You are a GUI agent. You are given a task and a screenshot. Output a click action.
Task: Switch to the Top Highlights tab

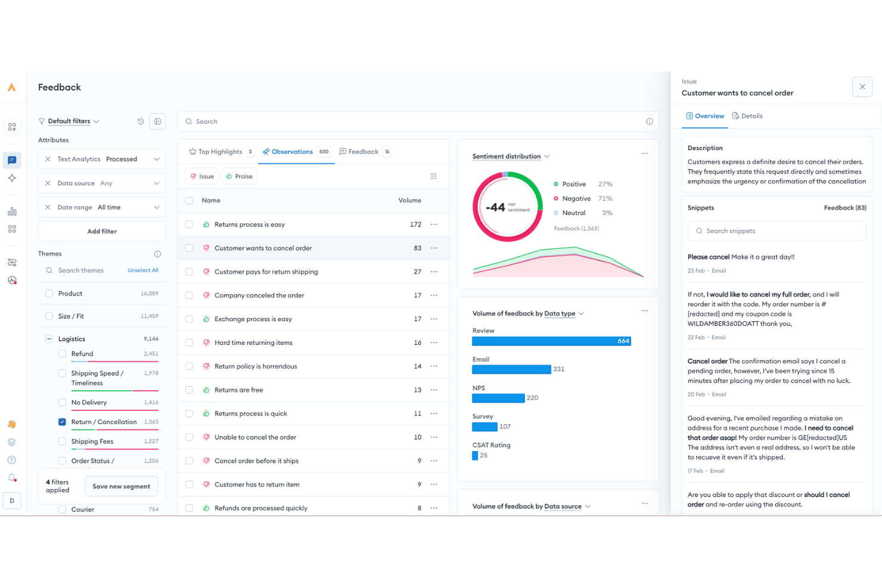click(x=221, y=152)
